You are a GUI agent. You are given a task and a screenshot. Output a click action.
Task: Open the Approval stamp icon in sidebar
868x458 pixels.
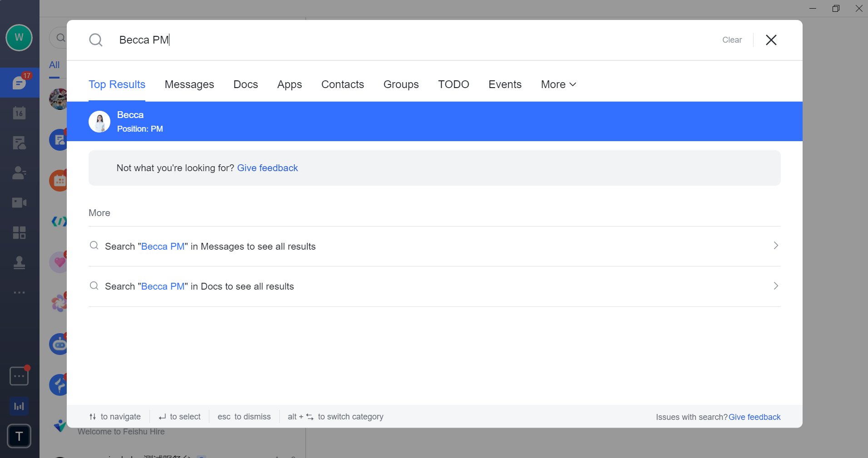pyautogui.click(x=19, y=262)
